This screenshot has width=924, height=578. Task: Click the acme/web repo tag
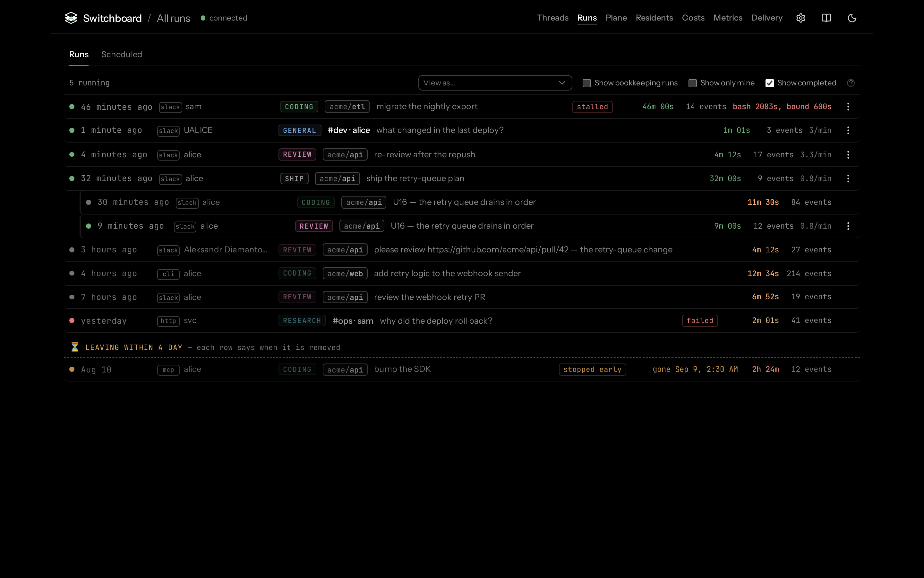pyautogui.click(x=345, y=273)
